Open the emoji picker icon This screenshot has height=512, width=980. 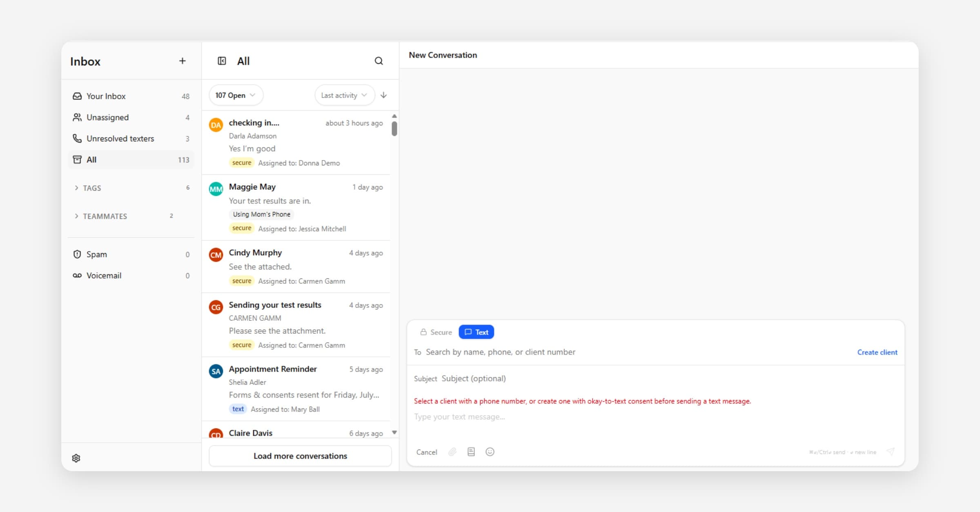[x=490, y=452]
